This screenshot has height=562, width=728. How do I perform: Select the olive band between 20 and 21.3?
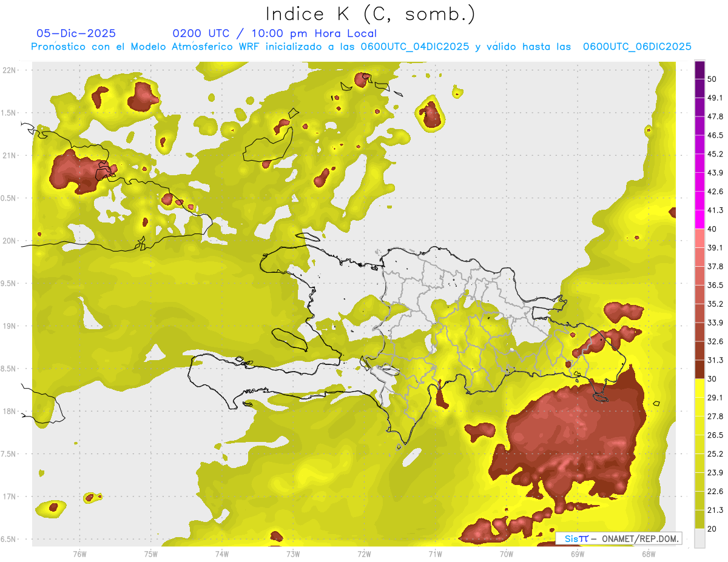(700, 519)
